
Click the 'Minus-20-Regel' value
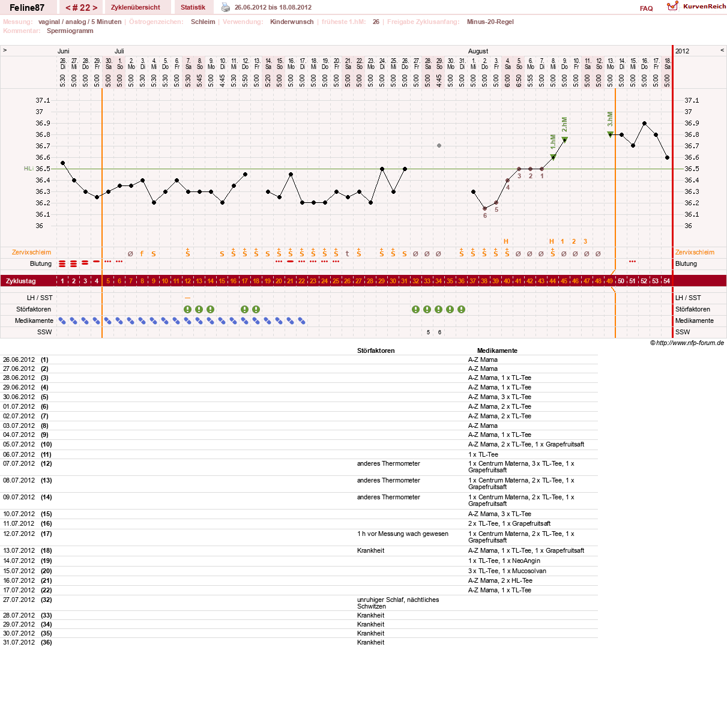490,22
